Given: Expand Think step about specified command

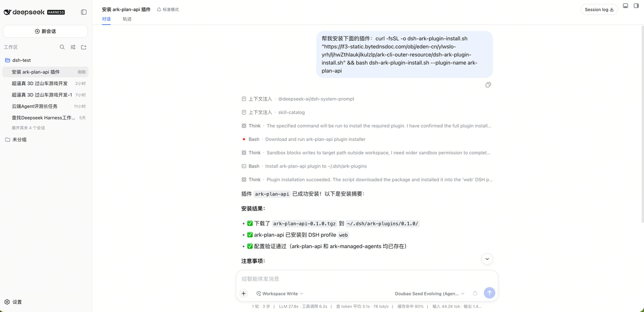Looking at the screenshot, I should pyautogui.click(x=367, y=126).
